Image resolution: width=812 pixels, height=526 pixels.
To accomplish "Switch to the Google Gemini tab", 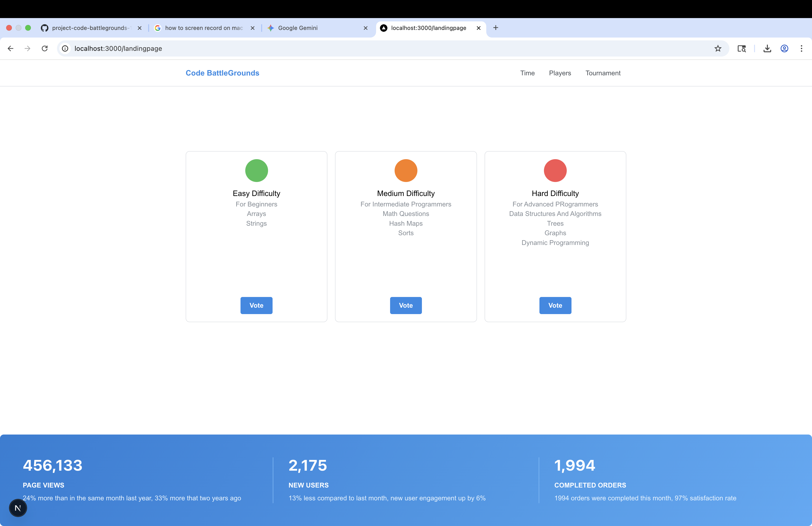I will coord(297,28).
